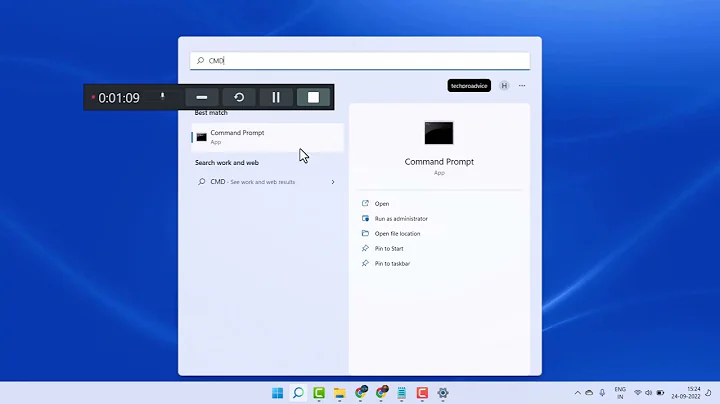Click the focus assist moon icon

[x=709, y=393]
